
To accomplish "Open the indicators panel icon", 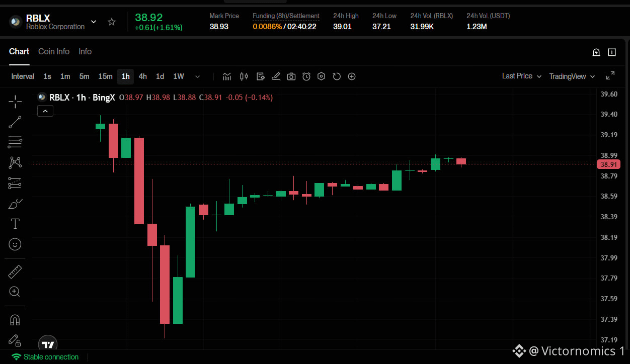I will coord(227,76).
